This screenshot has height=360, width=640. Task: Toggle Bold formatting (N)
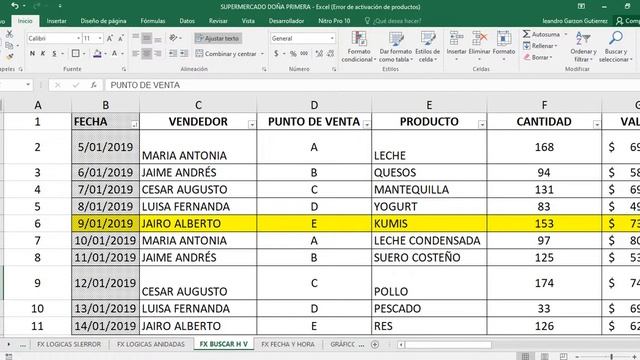coord(32,53)
